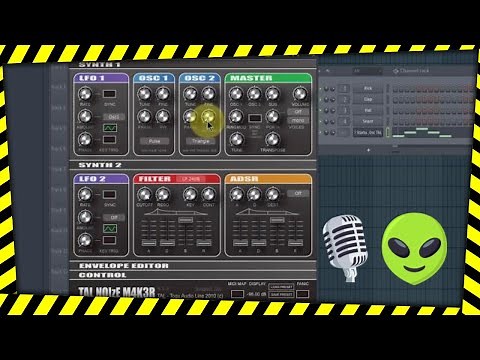Click the Master Ringmod knob
480x360 pixels.
coord(236,117)
